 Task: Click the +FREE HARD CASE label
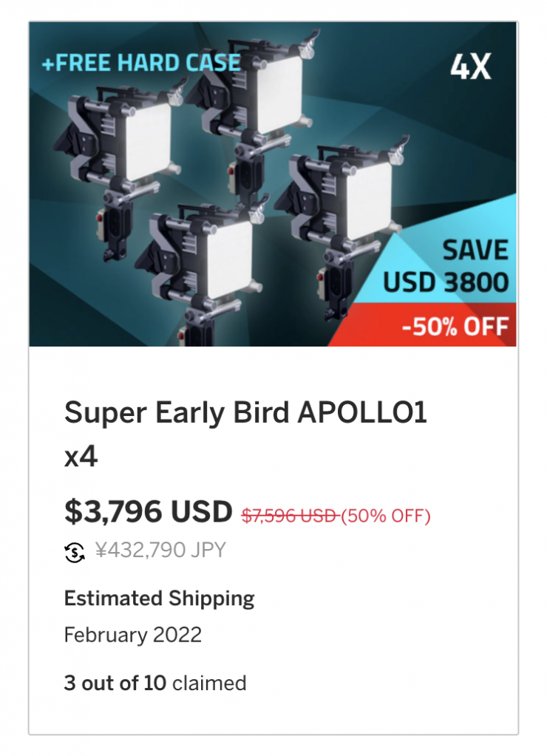140,62
